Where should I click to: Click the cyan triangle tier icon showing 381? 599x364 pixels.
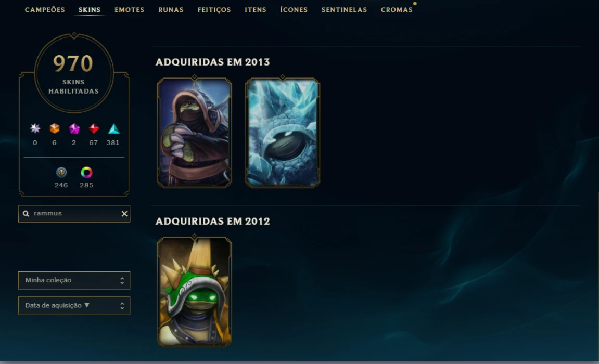point(113,128)
